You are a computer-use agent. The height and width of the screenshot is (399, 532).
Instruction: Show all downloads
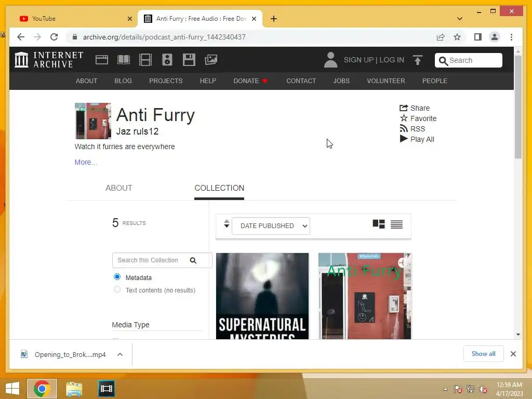[483, 354]
